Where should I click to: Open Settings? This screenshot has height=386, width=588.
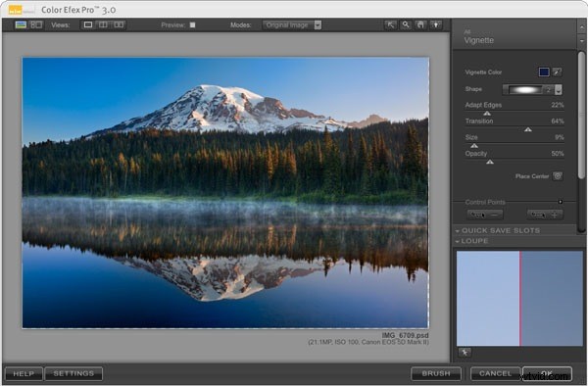point(73,373)
